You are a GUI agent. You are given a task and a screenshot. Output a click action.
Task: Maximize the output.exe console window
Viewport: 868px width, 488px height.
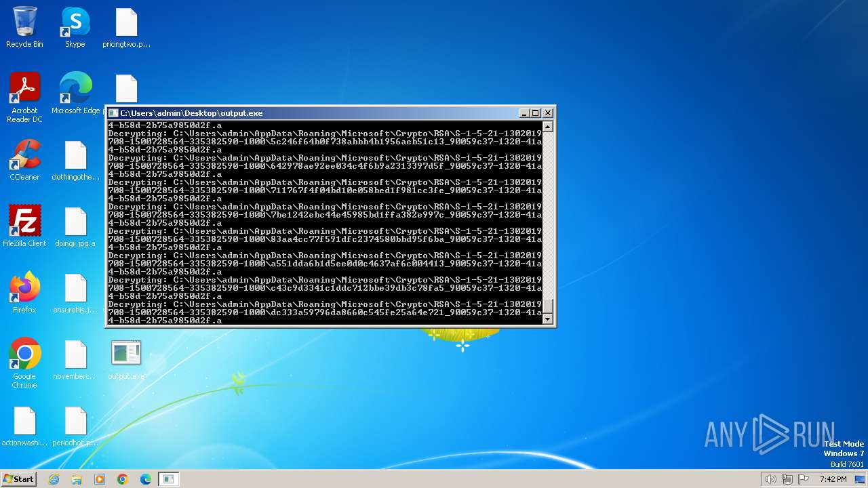coord(536,113)
